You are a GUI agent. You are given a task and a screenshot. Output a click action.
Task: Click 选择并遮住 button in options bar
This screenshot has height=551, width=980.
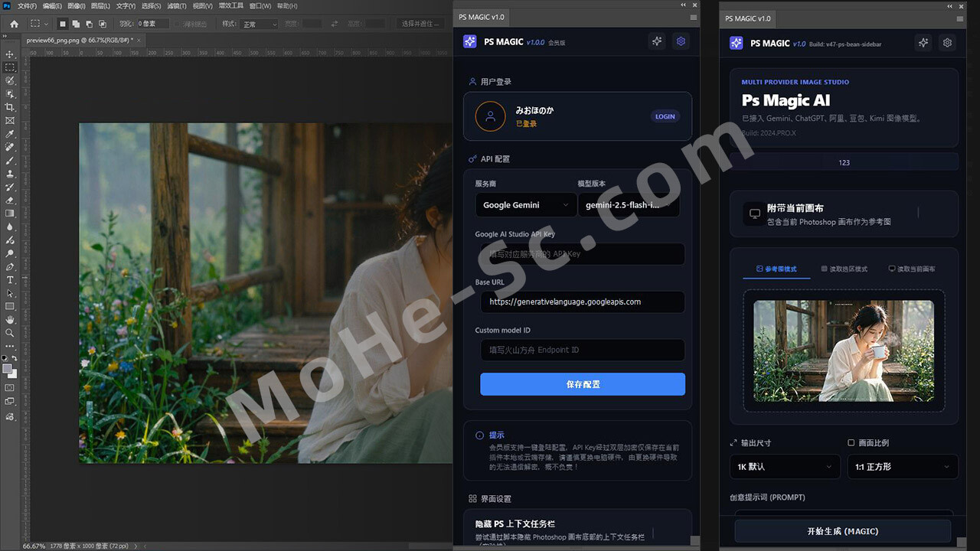422,24
